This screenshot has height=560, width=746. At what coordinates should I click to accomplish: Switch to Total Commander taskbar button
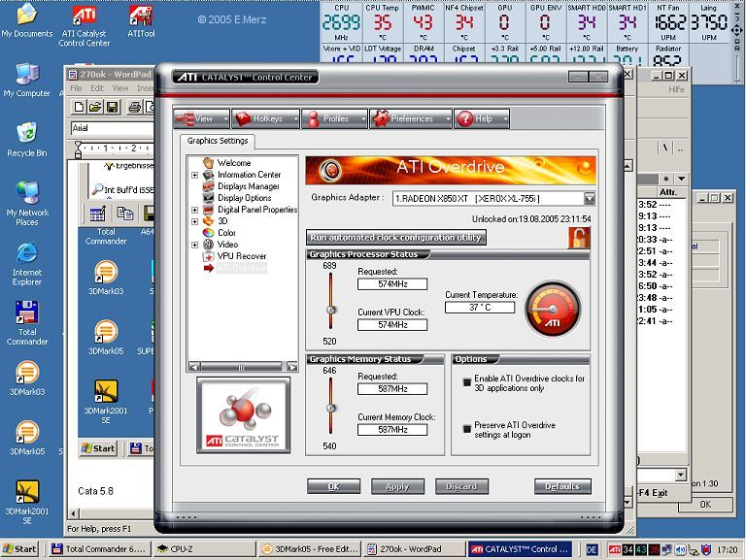(99, 549)
